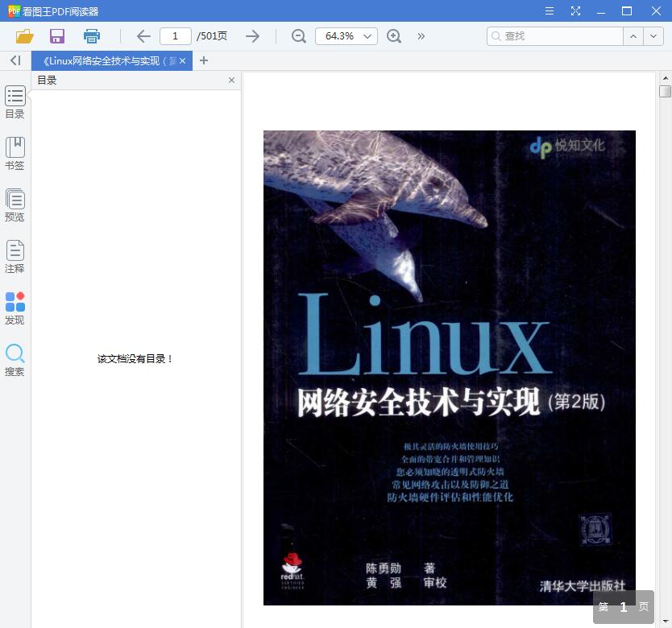Open a new tab with the plus button
The width and height of the screenshot is (672, 628).
[x=203, y=60]
